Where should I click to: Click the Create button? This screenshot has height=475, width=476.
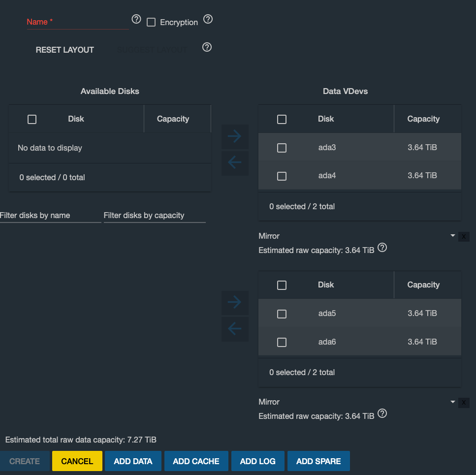(25, 461)
